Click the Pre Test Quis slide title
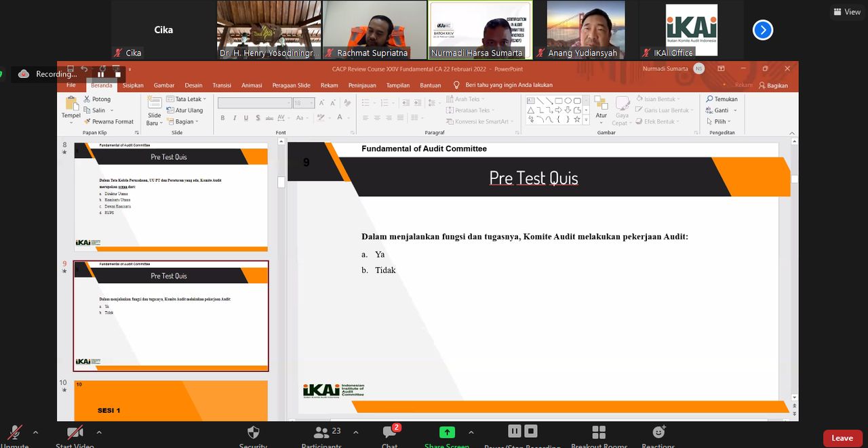The image size is (868, 448). pyautogui.click(x=534, y=178)
